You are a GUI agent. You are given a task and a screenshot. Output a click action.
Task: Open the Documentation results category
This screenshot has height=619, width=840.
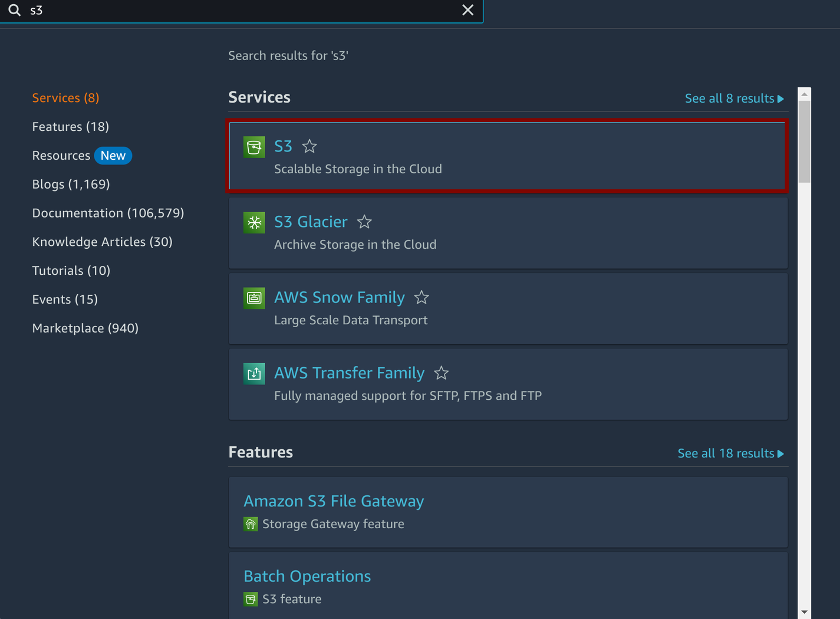click(x=108, y=213)
